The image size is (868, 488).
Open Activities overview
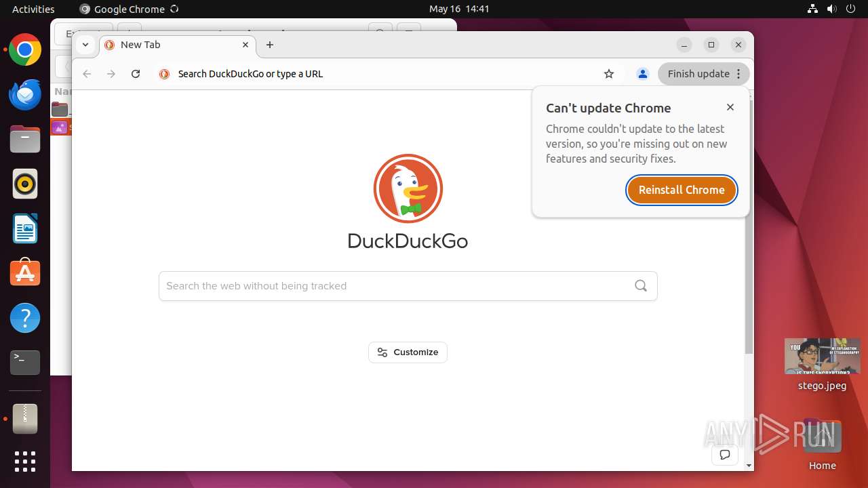pyautogui.click(x=33, y=9)
